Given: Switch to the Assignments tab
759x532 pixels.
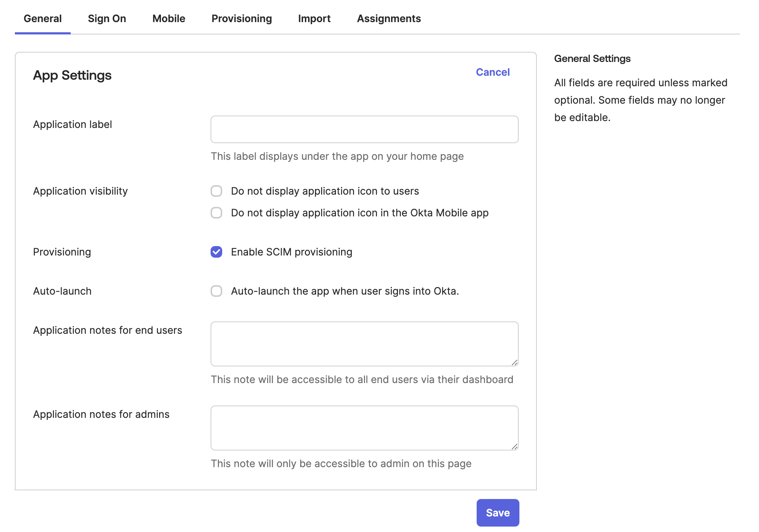Looking at the screenshot, I should (x=389, y=18).
